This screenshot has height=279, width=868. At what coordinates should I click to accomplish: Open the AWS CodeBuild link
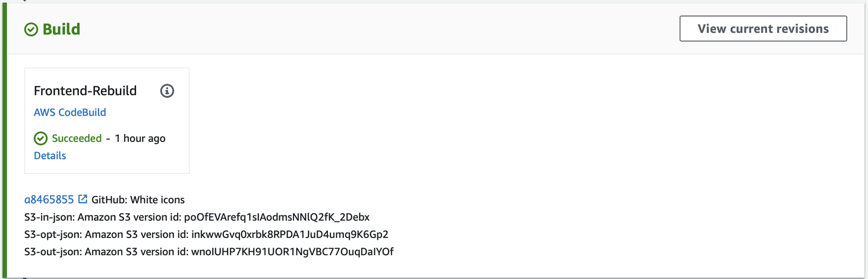70,112
